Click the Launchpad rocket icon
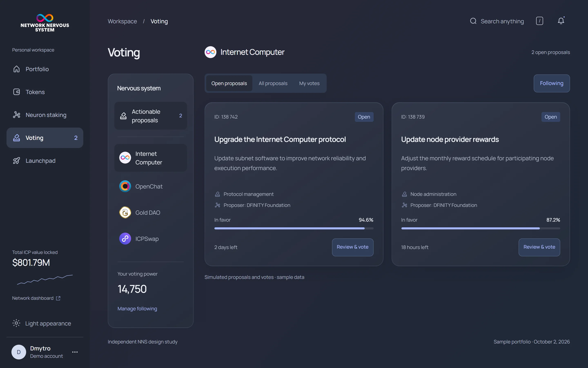The height and width of the screenshot is (368, 588). point(17,161)
